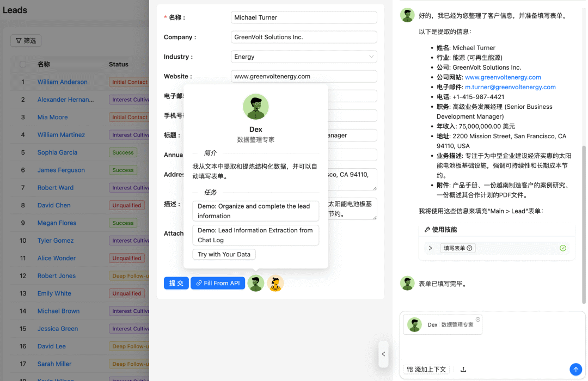Image resolution: width=588 pixels, height=381 pixels.
Task: Select task Demo: Organize and complete the lead information
Action: (x=256, y=211)
